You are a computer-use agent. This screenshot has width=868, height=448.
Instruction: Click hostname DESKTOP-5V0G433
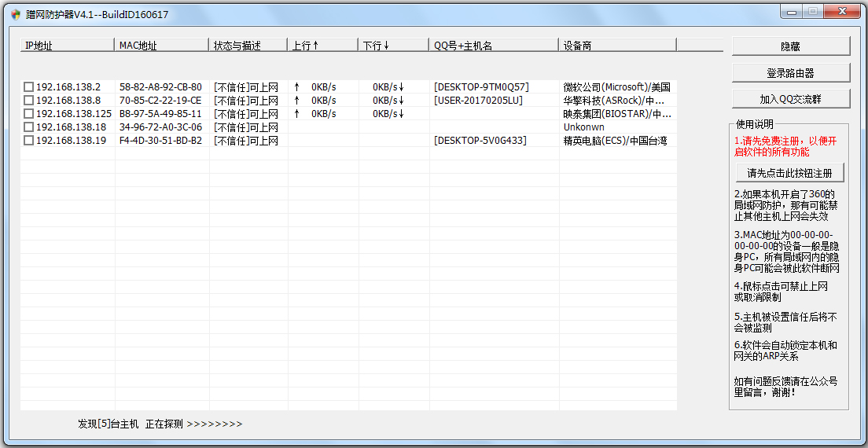click(480, 141)
